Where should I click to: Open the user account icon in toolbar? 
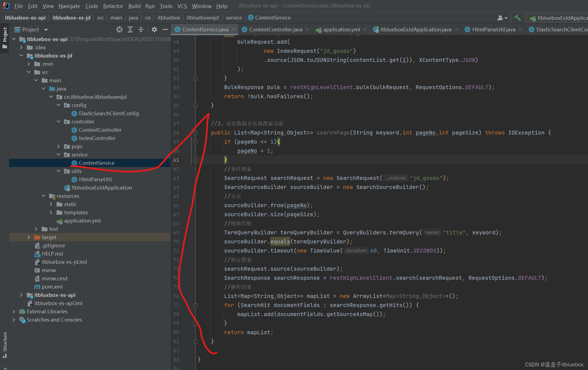coord(502,18)
